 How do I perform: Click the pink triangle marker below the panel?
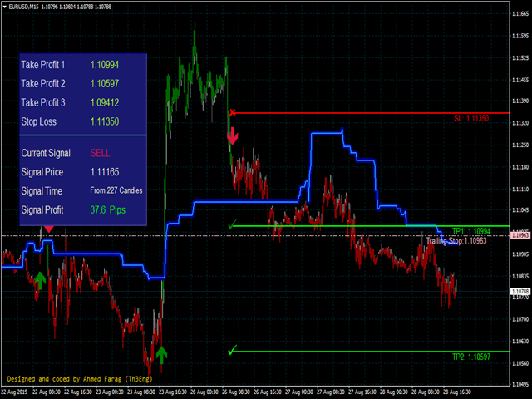(x=49, y=229)
